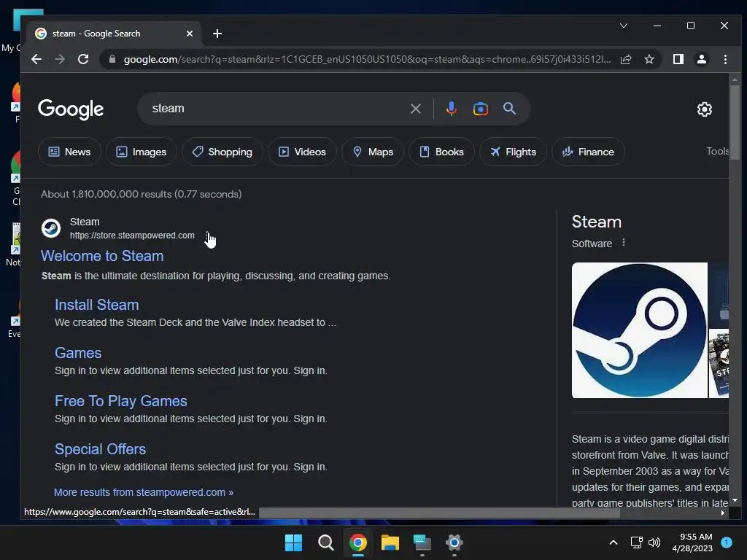Viewport: 747px width, 560px height.
Task: Click the https://store.steampowered.com URL text
Action: (x=132, y=236)
